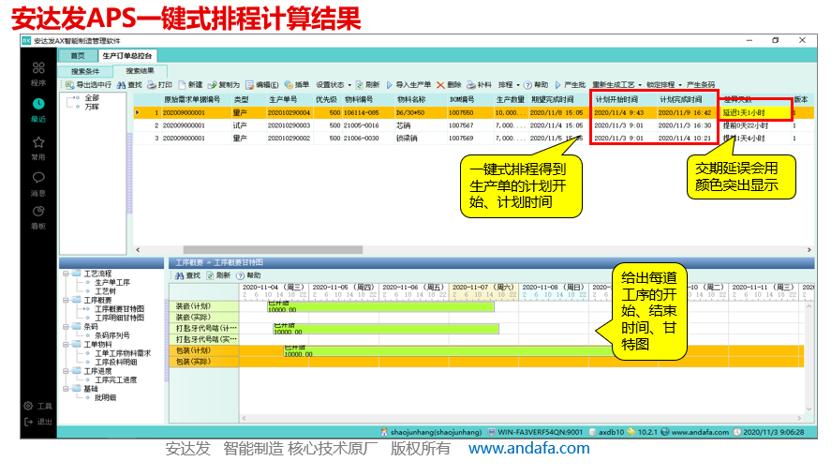Switch to the 搜索条件 tab
The height and width of the screenshot is (468, 834).
tap(85, 71)
